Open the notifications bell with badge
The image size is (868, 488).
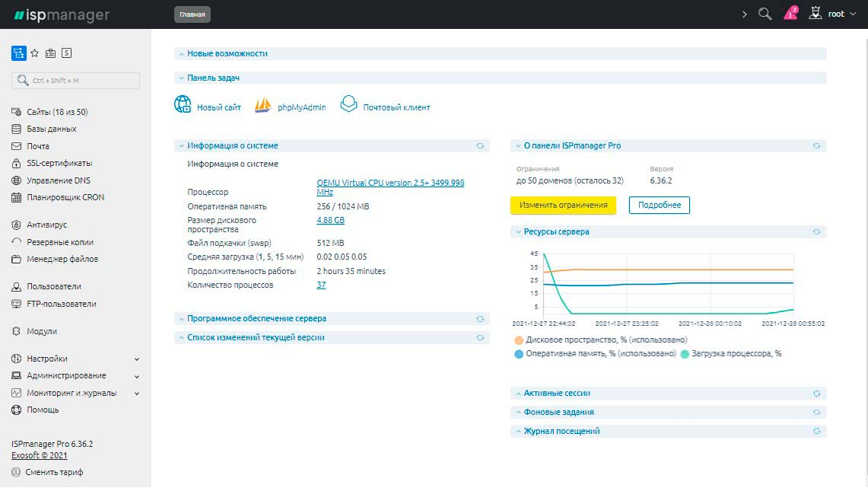[790, 14]
